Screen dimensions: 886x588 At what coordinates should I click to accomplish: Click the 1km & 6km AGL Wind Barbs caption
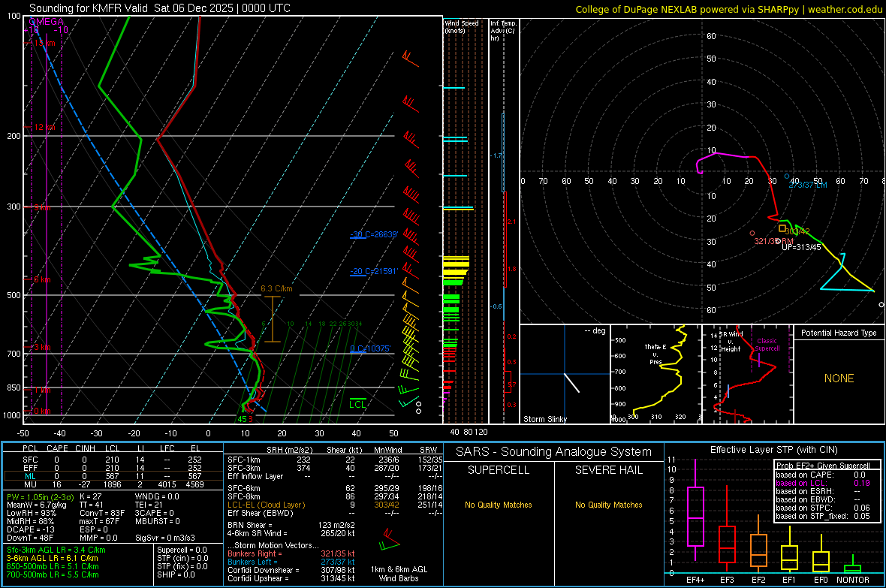[x=399, y=574]
